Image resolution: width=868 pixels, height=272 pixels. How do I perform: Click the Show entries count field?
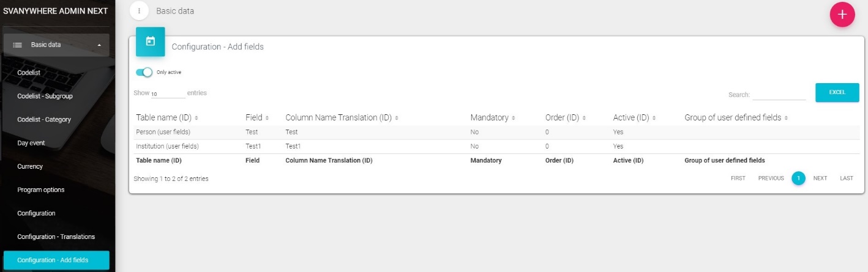167,94
